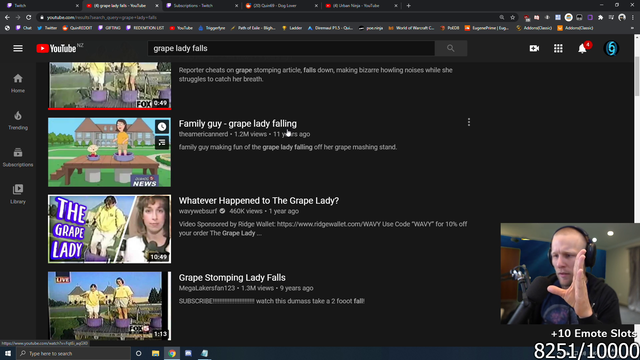Open the Ladder bookmark
The image size is (640, 360).
click(292, 28)
